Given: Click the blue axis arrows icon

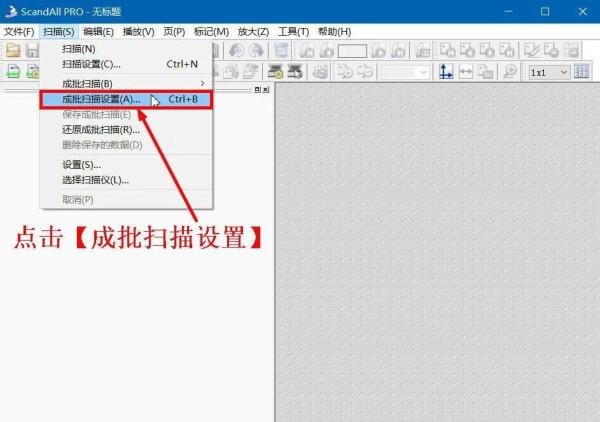Looking at the screenshot, I should pyautogui.click(x=446, y=72).
